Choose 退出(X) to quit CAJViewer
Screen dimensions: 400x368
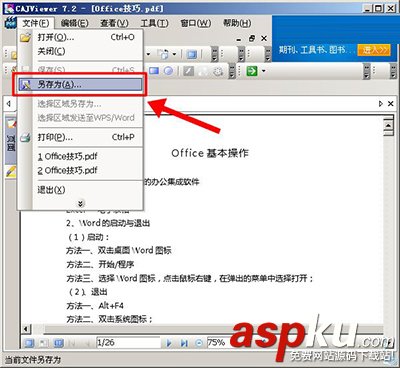[x=81, y=190]
